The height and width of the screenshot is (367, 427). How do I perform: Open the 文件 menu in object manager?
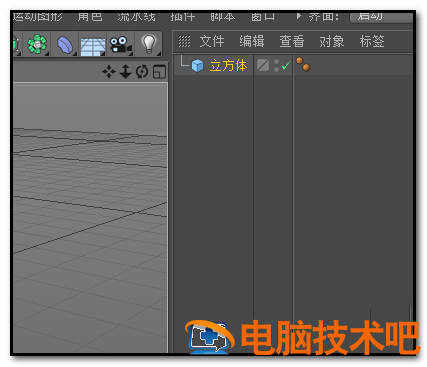pos(212,41)
